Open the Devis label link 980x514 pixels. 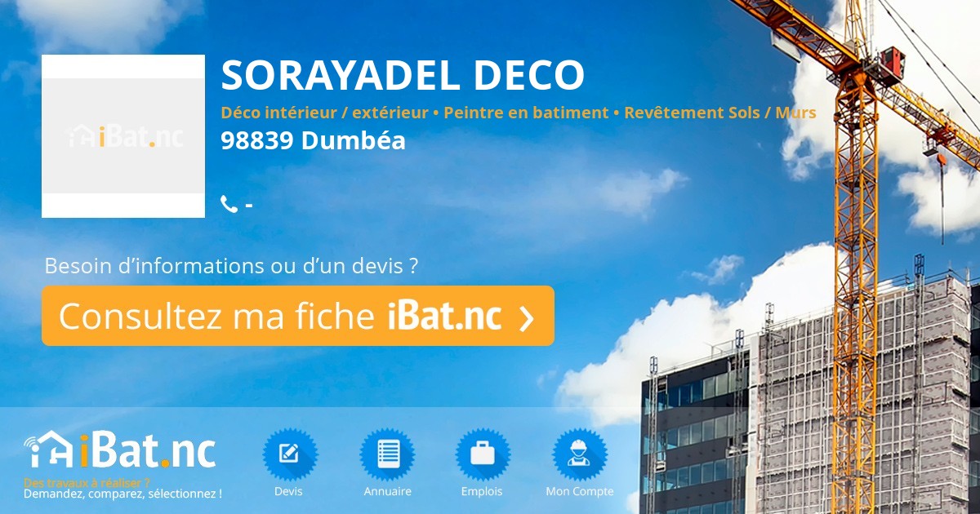point(288,491)
